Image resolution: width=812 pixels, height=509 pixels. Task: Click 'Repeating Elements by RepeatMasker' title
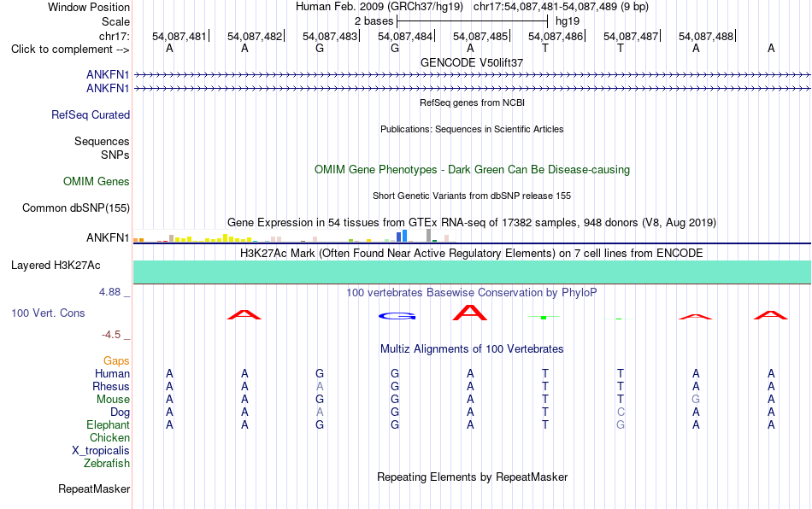tap(472, 477)
